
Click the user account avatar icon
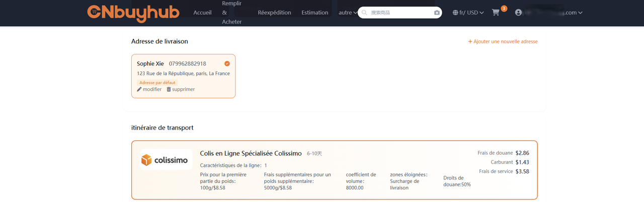click(519, 13)
